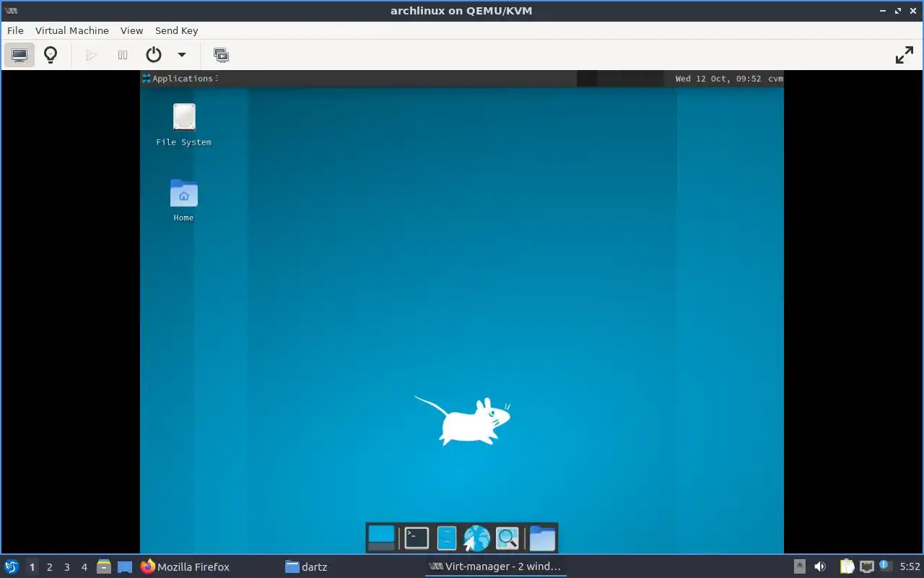Click Virt-manager taskbar entry
This screenshot has width=924, height=578.
(495, 566)
